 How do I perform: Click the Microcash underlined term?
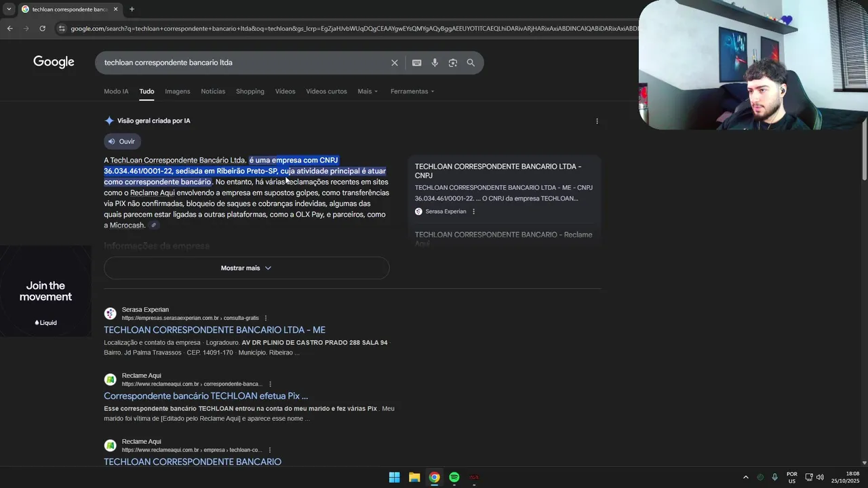pyautogui.click(x=127, y=225)
